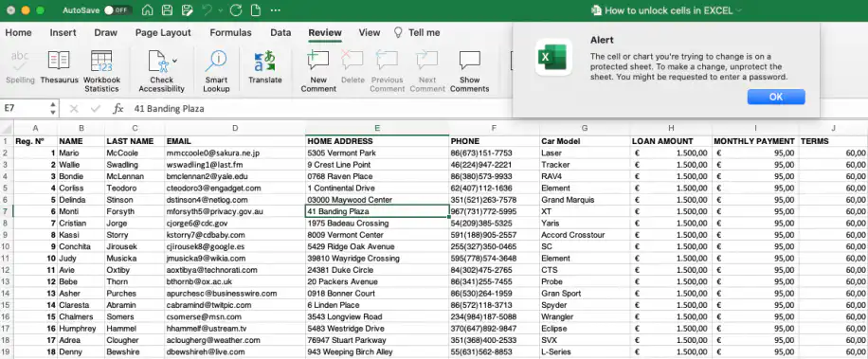
Task: Click the confirm checkmark in formula bar
Action: click(95, 109)
